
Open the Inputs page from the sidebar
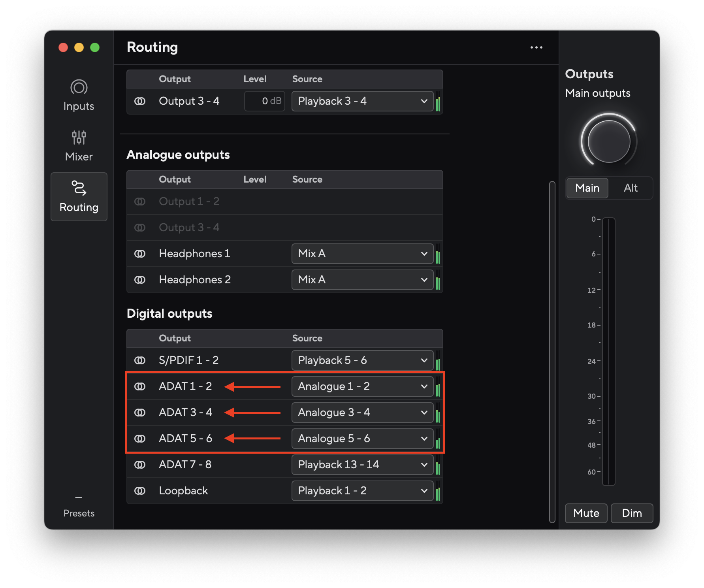[x=79, y=96]
